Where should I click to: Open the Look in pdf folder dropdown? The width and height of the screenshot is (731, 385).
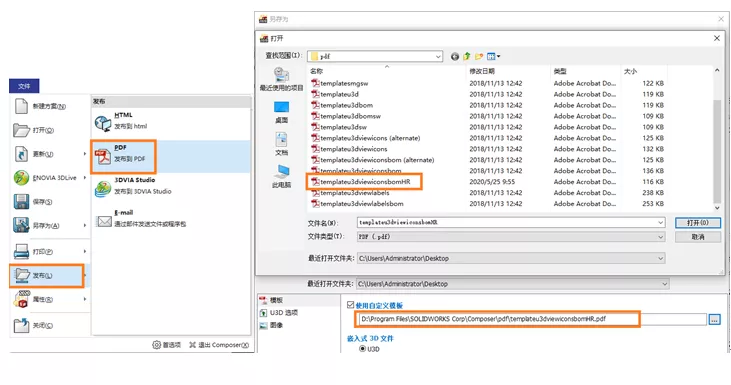tap(438, 56)
